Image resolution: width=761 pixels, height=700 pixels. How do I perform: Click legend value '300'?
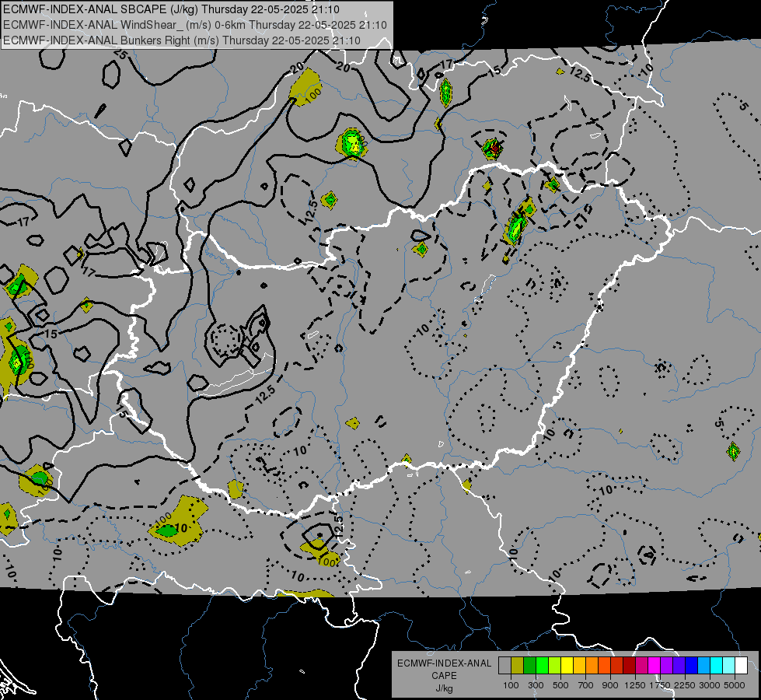click(536, 685)
